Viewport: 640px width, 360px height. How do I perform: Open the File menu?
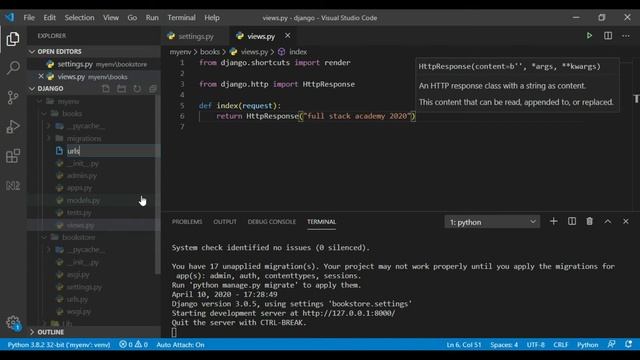point(29,18)
